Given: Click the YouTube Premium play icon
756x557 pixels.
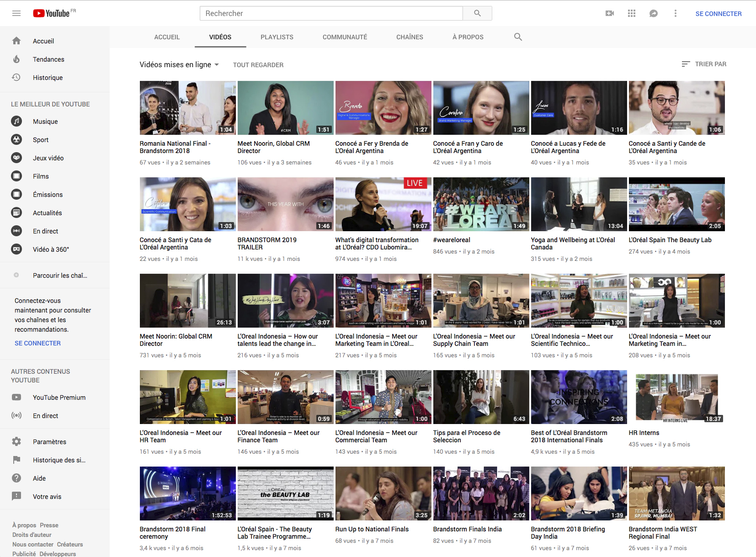Looking at the screenshot, I should (16, 397).
